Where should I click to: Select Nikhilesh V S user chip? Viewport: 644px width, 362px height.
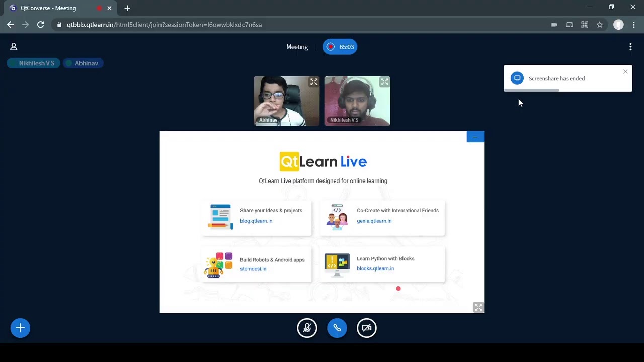coord(34,63)
